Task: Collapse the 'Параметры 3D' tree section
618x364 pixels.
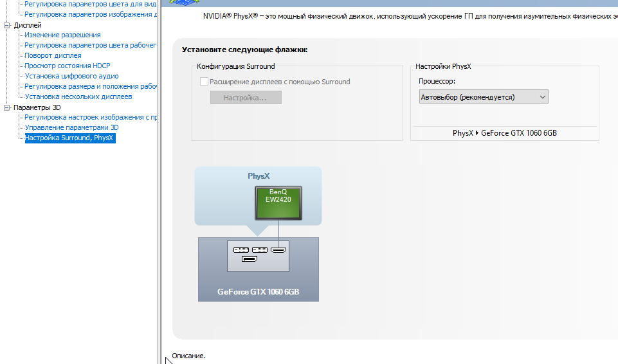Action: [x=8, y=107]
